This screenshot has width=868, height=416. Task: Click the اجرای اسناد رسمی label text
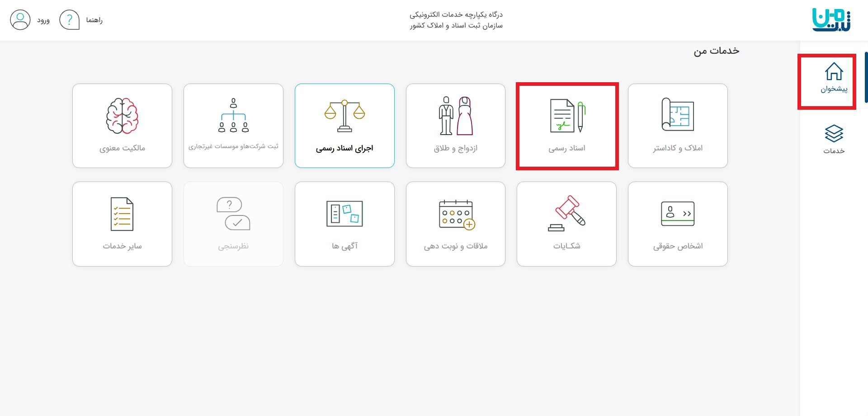pos(344,148)
